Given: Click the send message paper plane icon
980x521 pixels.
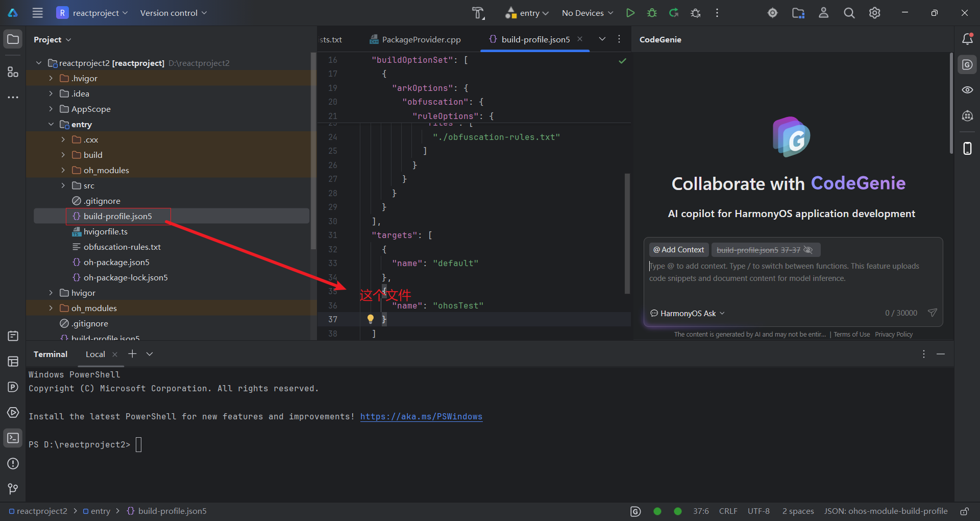Looking at the screenshot, I should (x=932, y=313).
